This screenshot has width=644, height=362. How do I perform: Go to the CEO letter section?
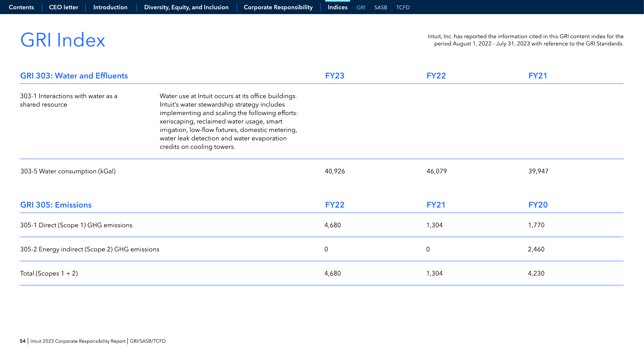[x=64, y=7]
